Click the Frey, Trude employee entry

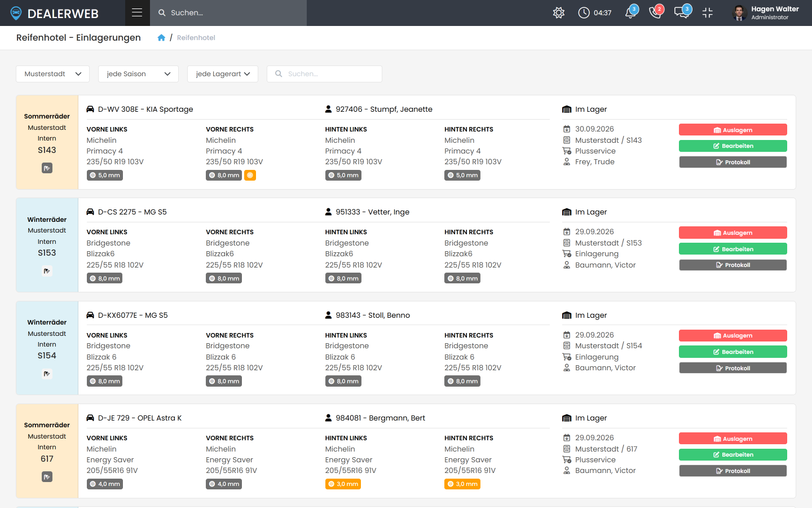click(595, 162)
